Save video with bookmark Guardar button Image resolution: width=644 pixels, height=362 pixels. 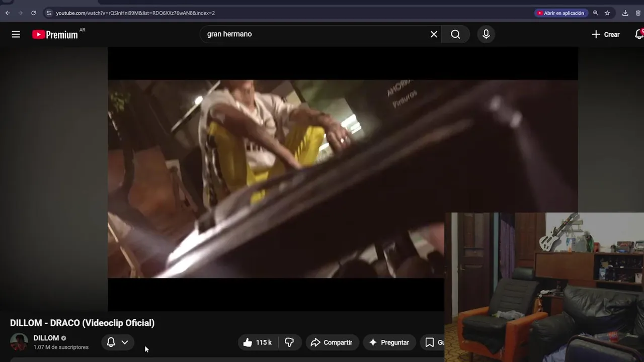(x=433, y=342)
